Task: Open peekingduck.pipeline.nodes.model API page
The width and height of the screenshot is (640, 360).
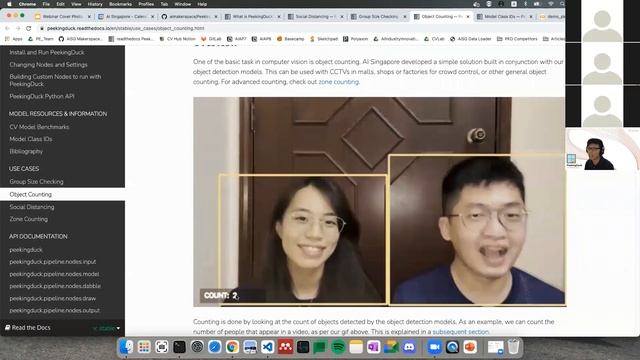Action: (x=54, y=274)
